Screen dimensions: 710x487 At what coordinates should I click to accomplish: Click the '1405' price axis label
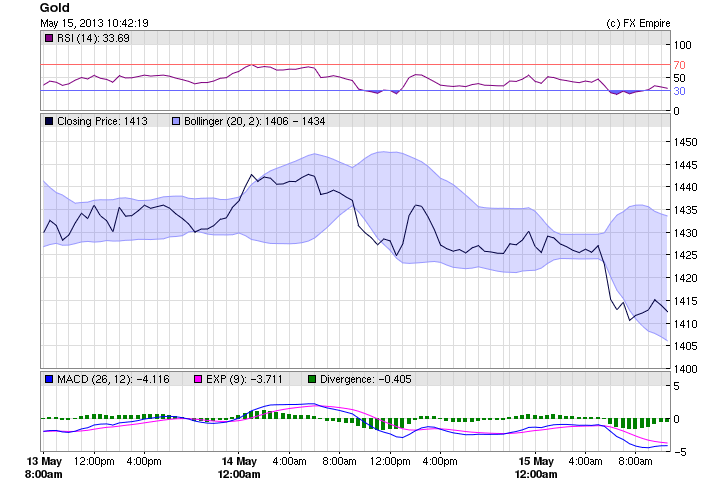685,346
